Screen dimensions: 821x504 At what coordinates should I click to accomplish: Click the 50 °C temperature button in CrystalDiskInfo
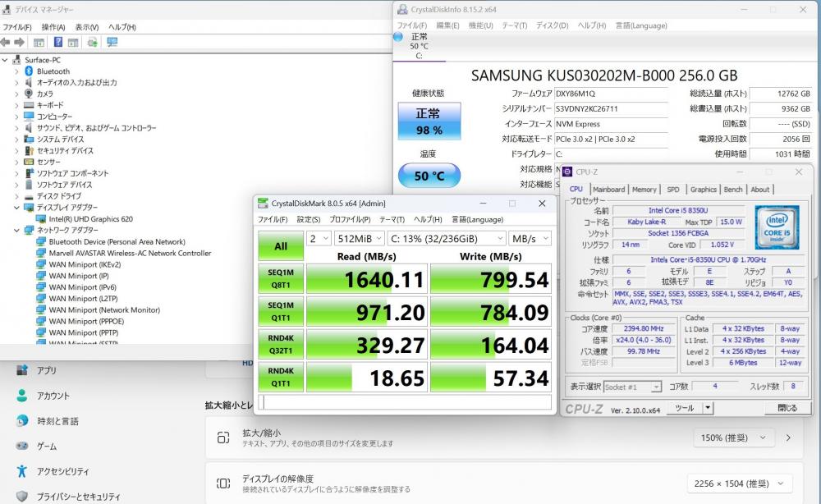[429, 176]
